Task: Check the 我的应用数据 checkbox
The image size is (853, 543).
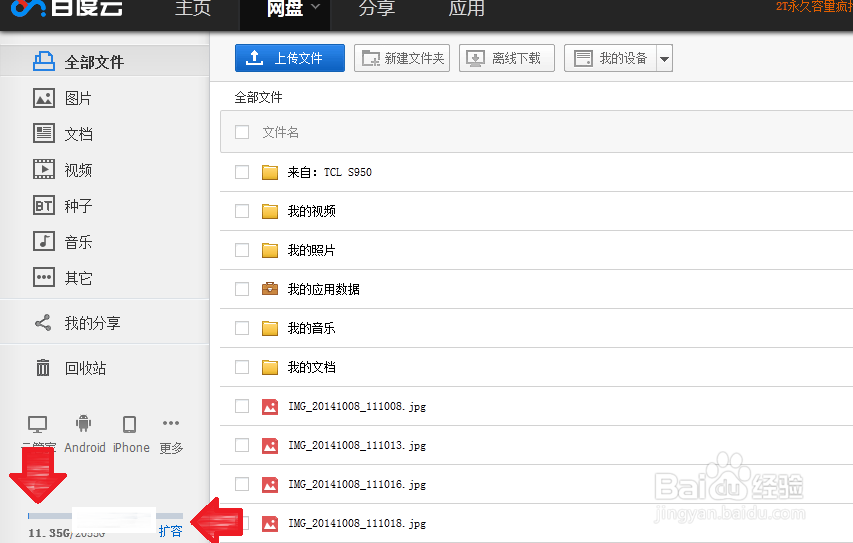Action: pos(242,289)
